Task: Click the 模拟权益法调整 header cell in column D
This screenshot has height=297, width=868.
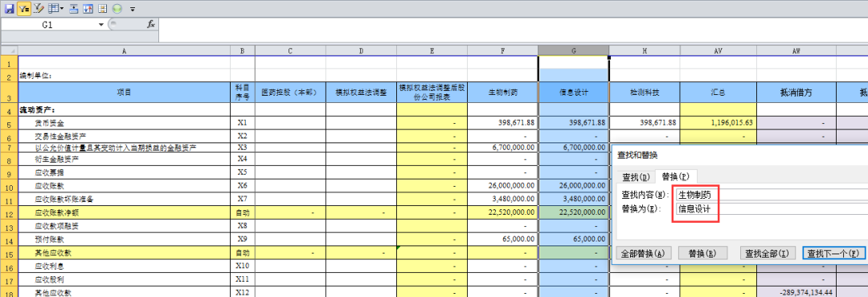Action: 361,93
